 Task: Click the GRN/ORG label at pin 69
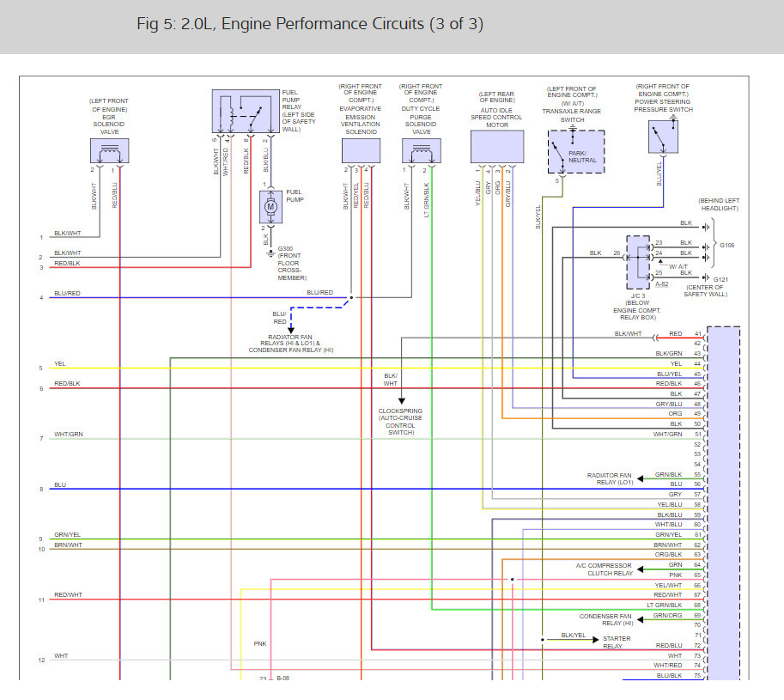coord(667,616)
